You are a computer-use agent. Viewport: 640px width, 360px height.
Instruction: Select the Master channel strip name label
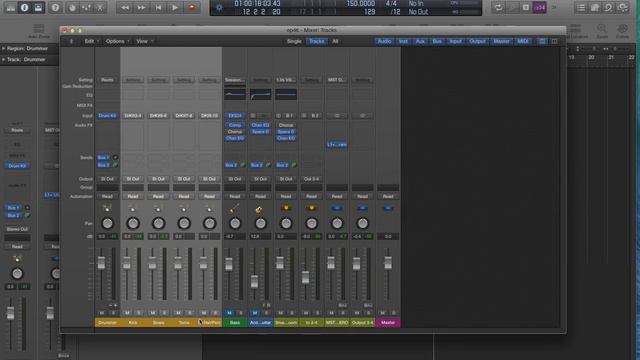(x=388, y=323)
